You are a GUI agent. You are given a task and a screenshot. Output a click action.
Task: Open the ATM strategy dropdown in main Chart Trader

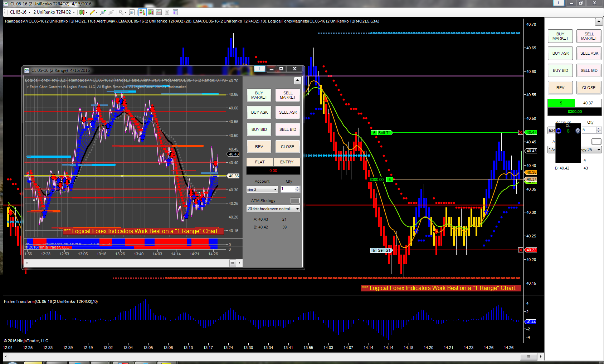point(575,149)
